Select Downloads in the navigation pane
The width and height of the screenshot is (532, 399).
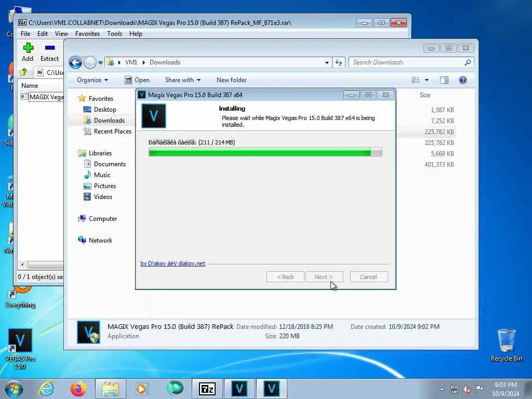click(x=109, y=121)
